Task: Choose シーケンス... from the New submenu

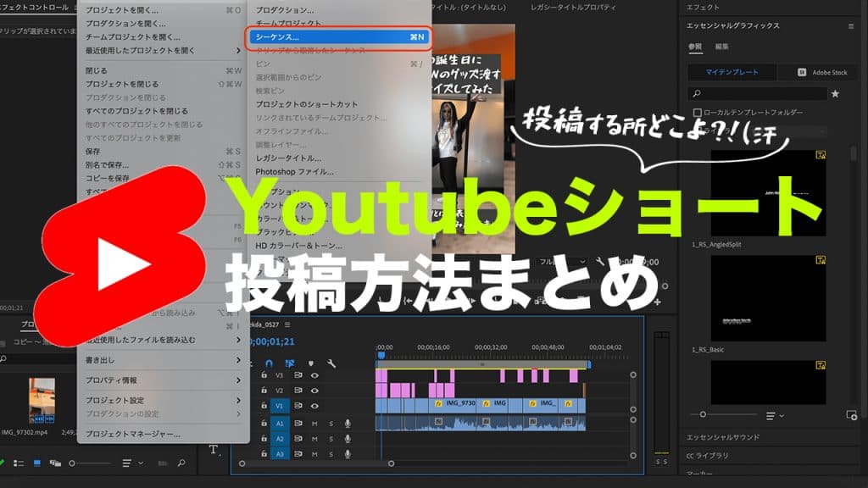Action: (338, 37)
